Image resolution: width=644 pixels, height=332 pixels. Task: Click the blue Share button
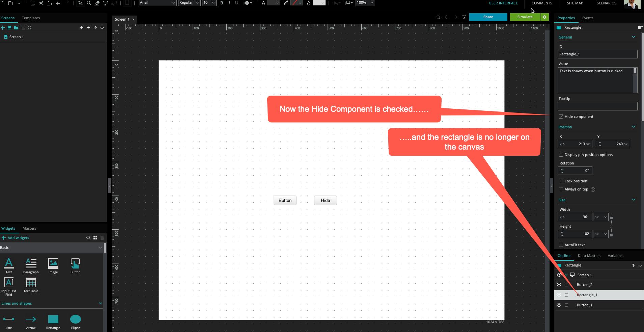pos(488,17)
